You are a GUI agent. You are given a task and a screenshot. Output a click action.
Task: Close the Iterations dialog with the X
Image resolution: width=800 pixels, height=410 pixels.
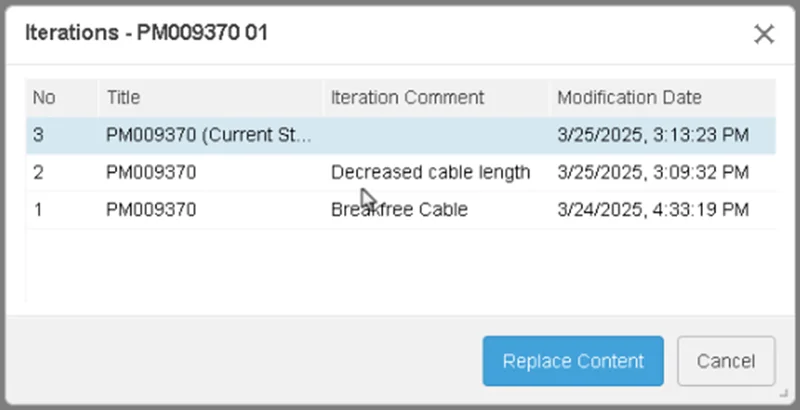coord(764,34)
